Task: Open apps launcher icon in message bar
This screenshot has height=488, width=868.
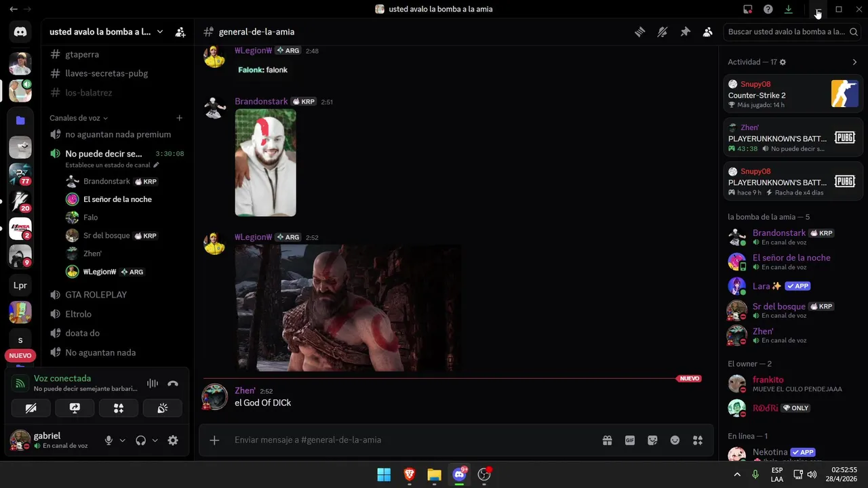Action: click(698, 441)
